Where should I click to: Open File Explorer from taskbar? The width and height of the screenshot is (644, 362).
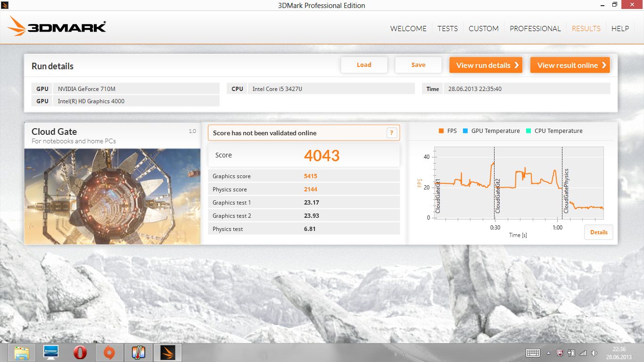(22, 353)
